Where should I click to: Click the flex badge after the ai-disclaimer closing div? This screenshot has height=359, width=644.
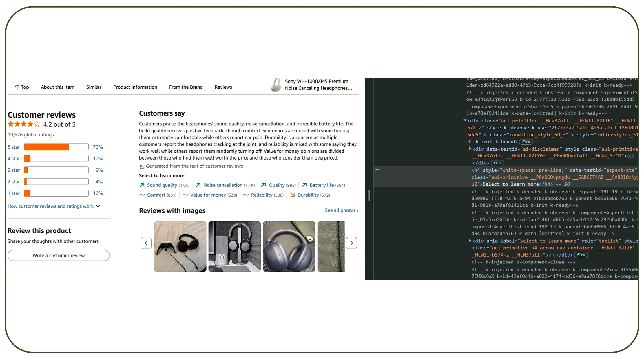click(x=497, y=163)
